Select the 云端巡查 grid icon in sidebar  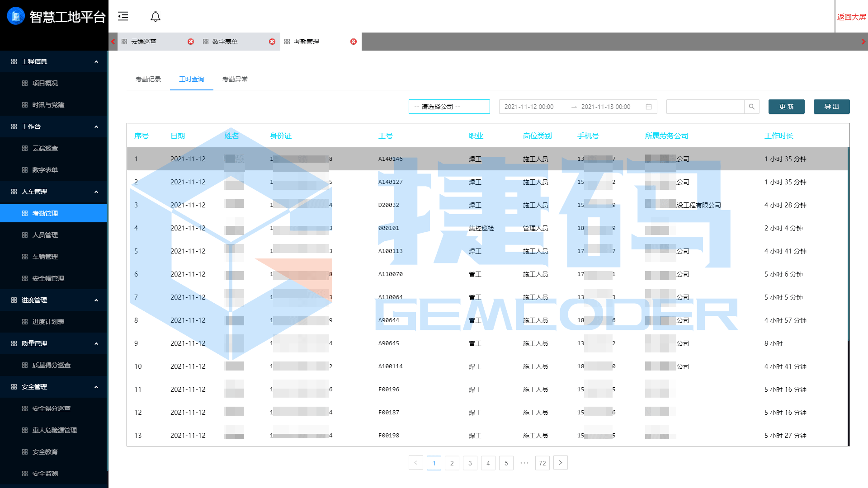(x=25, y=148)
